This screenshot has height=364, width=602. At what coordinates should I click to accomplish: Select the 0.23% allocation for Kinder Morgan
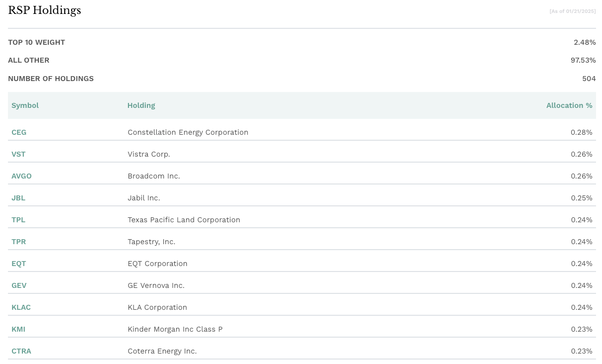point(582,329)
